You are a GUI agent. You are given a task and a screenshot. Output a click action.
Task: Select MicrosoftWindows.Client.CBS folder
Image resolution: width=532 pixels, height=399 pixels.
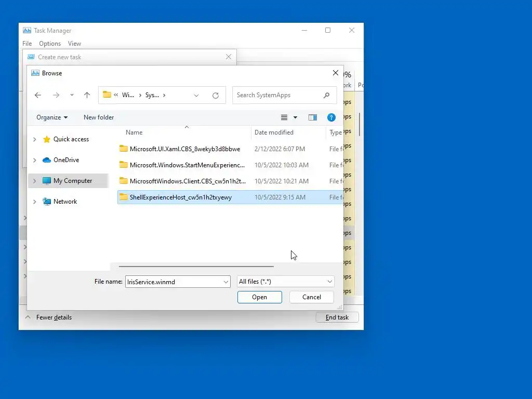tap(188, 181)
